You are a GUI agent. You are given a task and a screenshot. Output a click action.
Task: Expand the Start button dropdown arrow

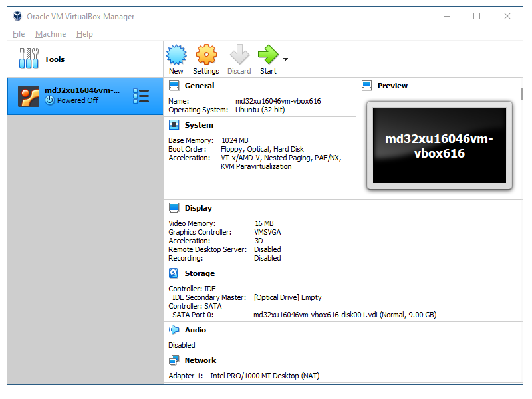tap(285, 59)
